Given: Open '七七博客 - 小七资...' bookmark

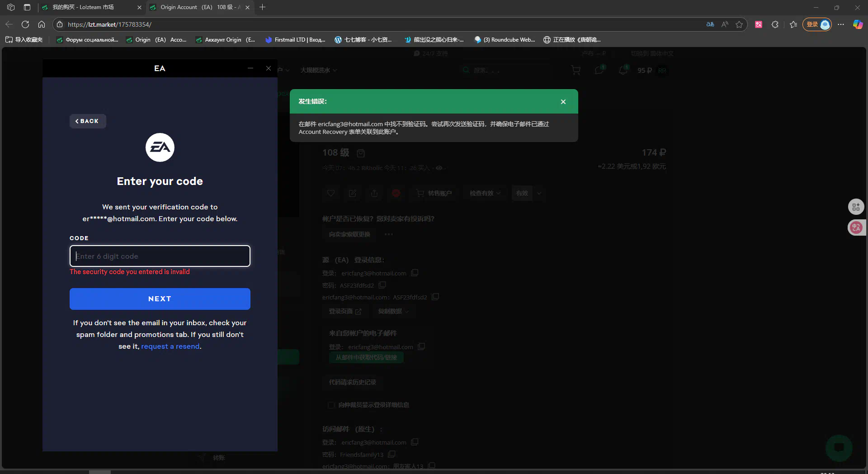Looking at the screenshot, I should (363, 40).
